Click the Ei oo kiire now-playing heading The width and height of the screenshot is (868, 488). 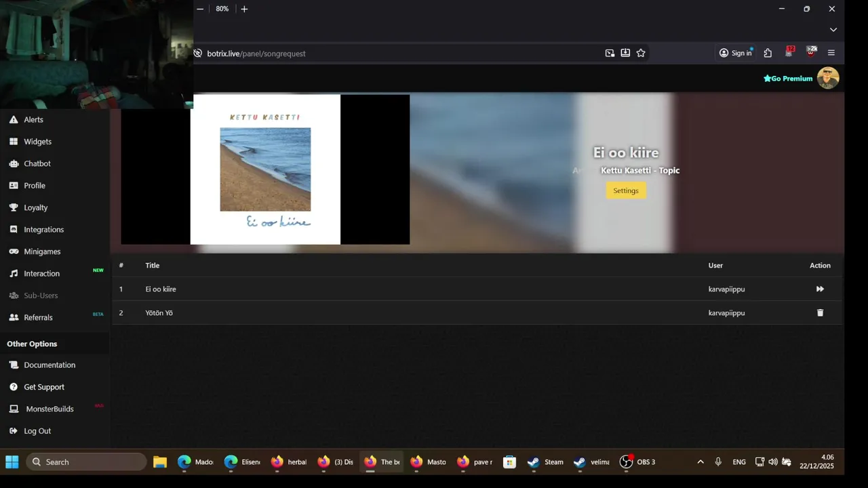pyautogui.click(x=626, y=152)
